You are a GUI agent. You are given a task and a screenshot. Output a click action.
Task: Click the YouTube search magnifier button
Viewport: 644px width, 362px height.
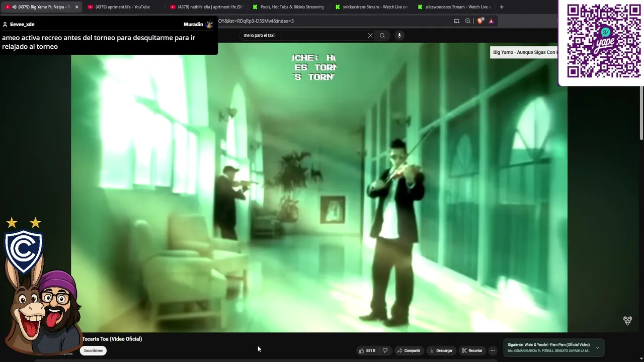point(382,36)
